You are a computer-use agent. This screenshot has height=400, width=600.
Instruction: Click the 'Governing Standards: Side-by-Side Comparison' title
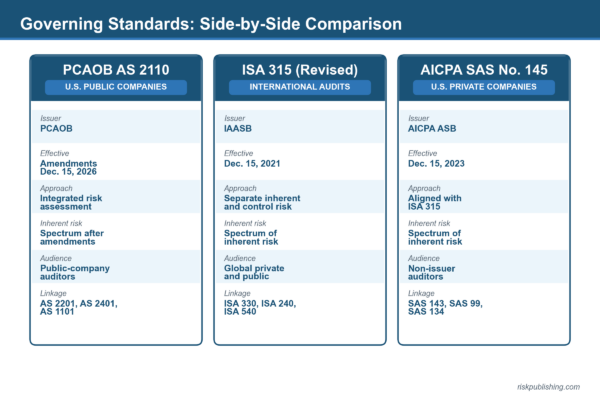211,24
